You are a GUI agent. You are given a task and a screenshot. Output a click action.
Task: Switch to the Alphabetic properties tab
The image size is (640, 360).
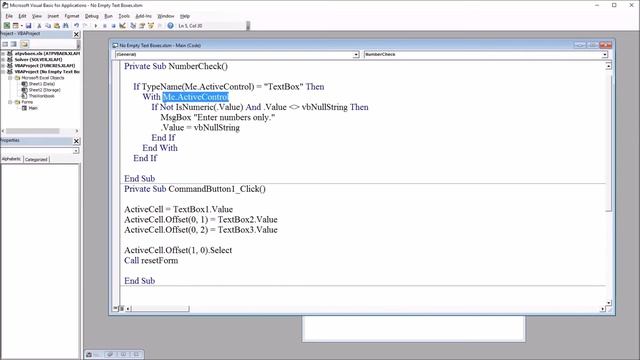(11, 159)
